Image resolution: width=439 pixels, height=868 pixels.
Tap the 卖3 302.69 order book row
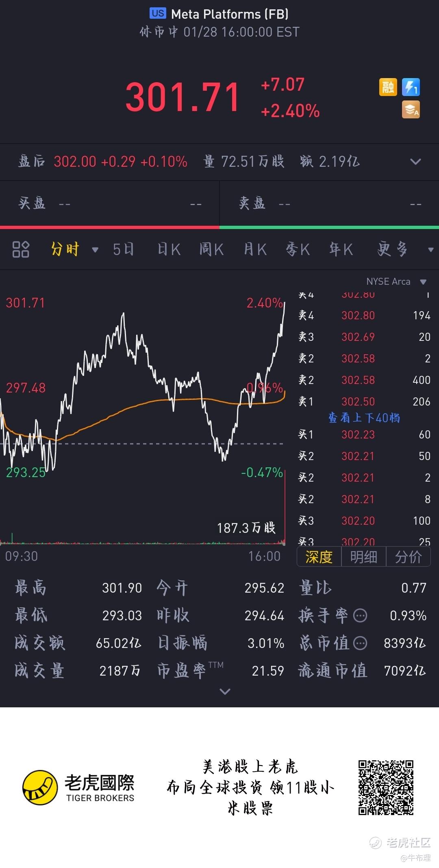[x=364, y=337]
